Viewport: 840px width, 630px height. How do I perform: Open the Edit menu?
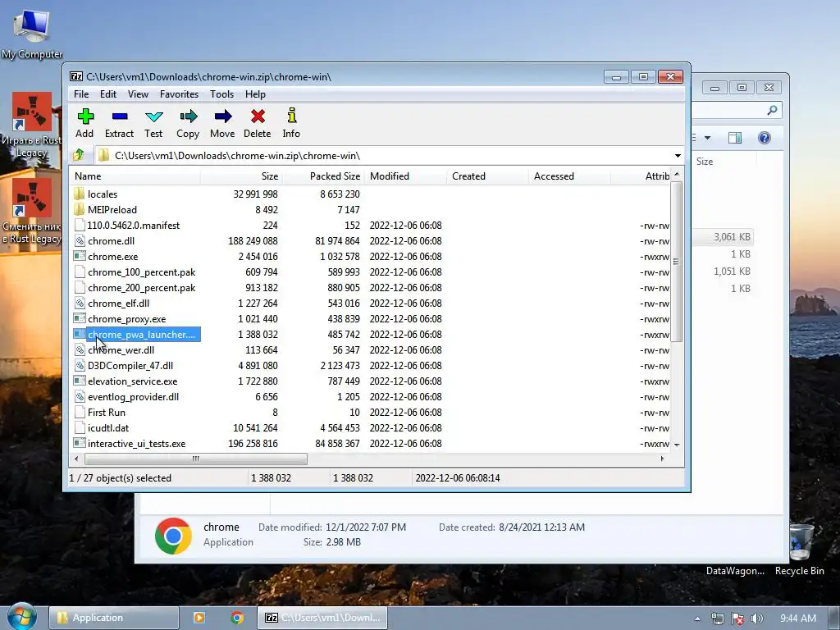pos(108,94)
